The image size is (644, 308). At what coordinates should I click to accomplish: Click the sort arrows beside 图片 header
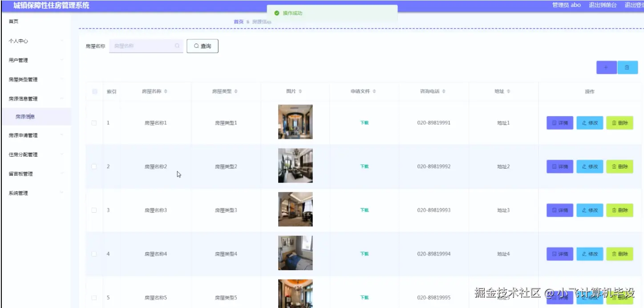pyautogui.click(x=300, y=91)
